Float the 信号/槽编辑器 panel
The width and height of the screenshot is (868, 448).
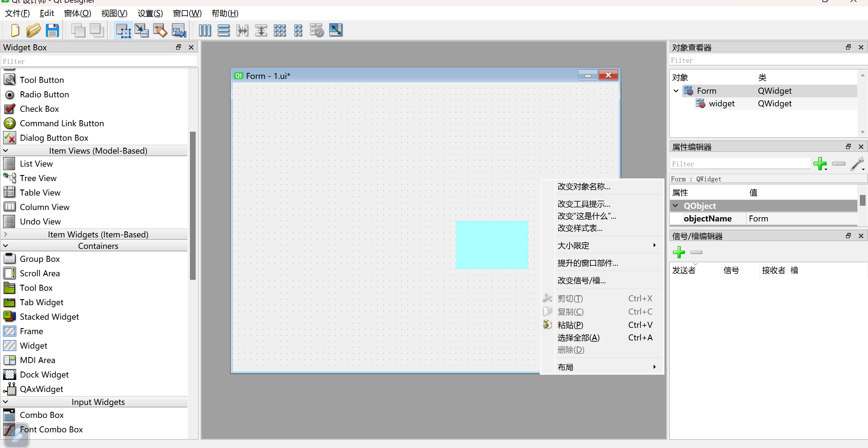tap(848, 236)
